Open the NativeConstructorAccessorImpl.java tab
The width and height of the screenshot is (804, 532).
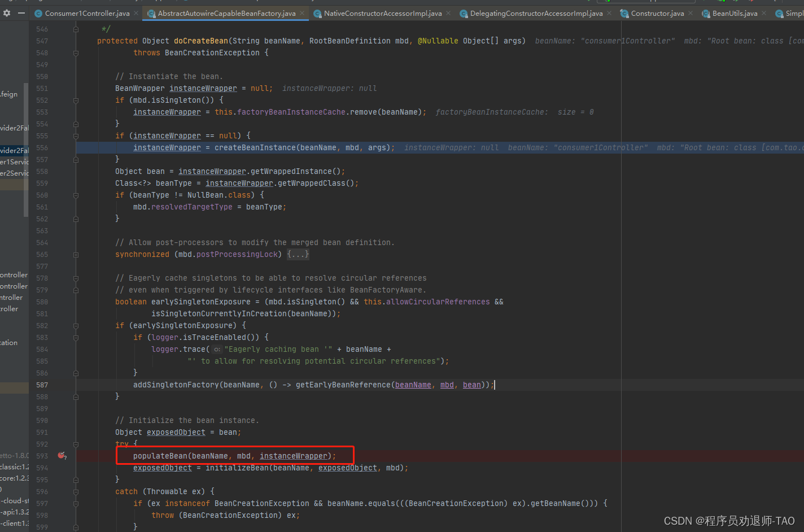click(x=383, y=13)
